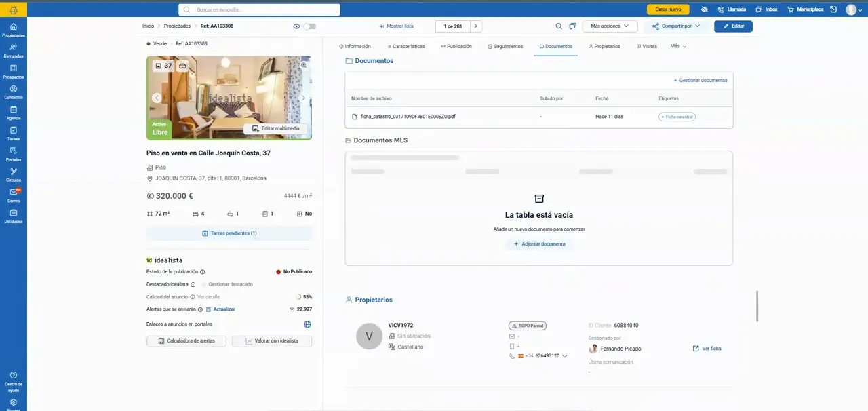Screen dimensions: 868x411
Task: Click Propiedades in the breadcrumb
Action: pyautogui.click(x=177, y=26)
